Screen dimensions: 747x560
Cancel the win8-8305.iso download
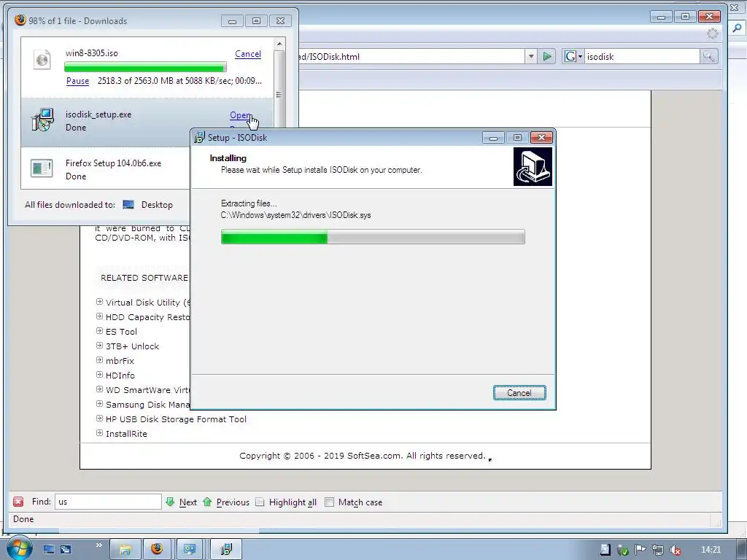pyautogui.click(x=248, y=54)
